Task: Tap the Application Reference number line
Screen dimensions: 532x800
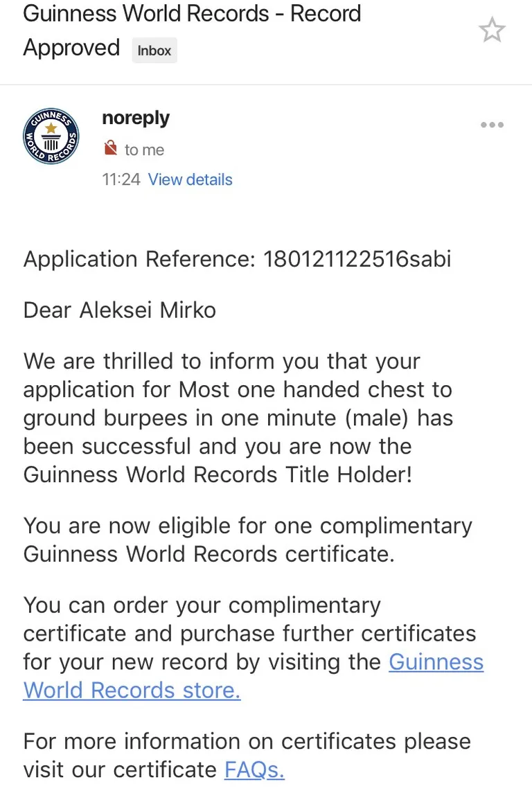Action: tap(237, 259)
